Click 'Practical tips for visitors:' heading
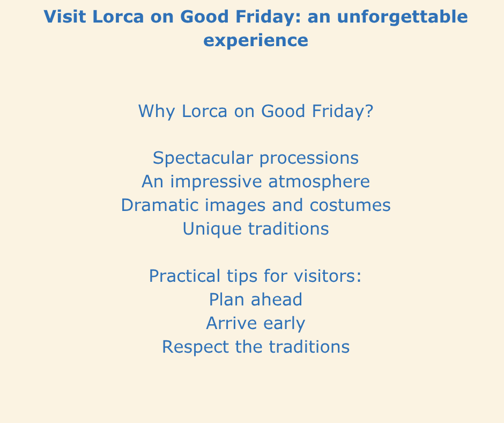This screenshot has height=423, width=504. tap(256, 276)
